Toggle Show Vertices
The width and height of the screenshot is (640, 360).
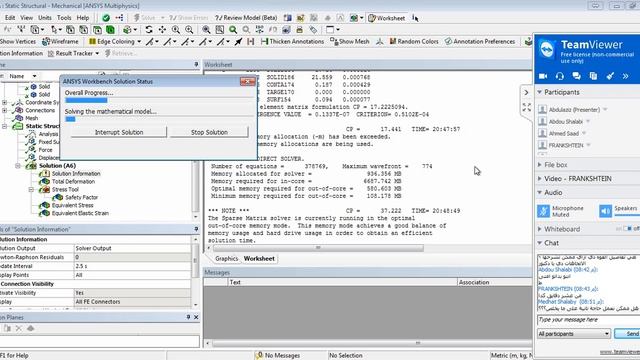pyautogui.click(x=18, y=41)
